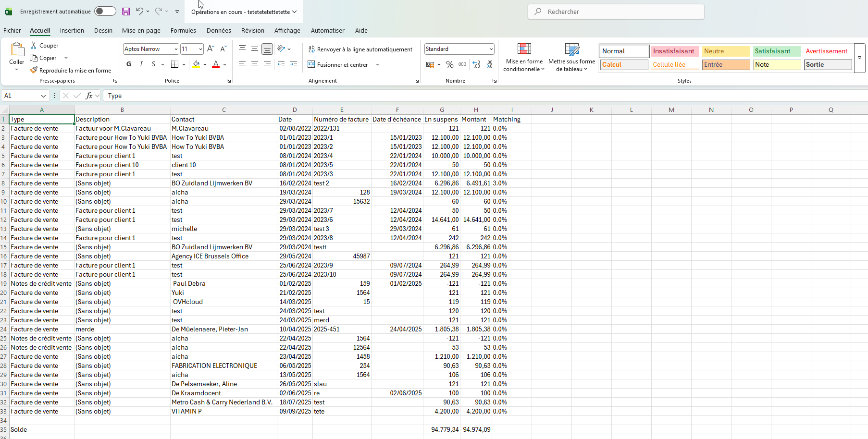Switch to the Révision tab
Image resolution: width=868 pixels, height=439 pixels.
coord(253,30)
